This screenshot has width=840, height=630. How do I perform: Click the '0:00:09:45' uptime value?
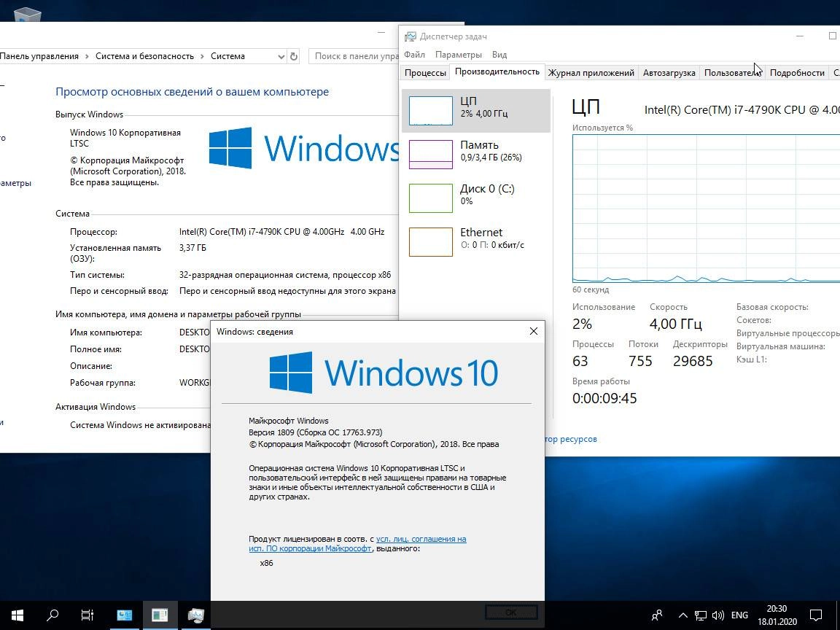click(604, 398)
